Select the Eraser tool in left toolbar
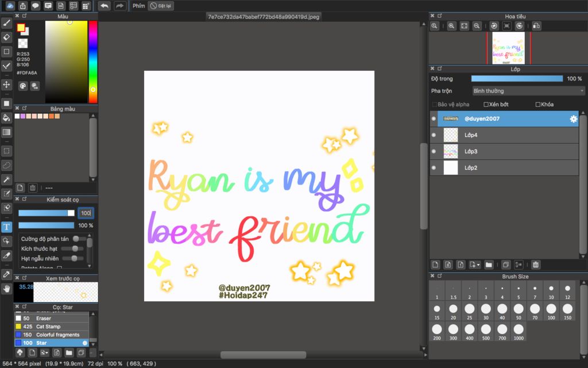Viewport: 588px width, 368px height. point(7,37)
